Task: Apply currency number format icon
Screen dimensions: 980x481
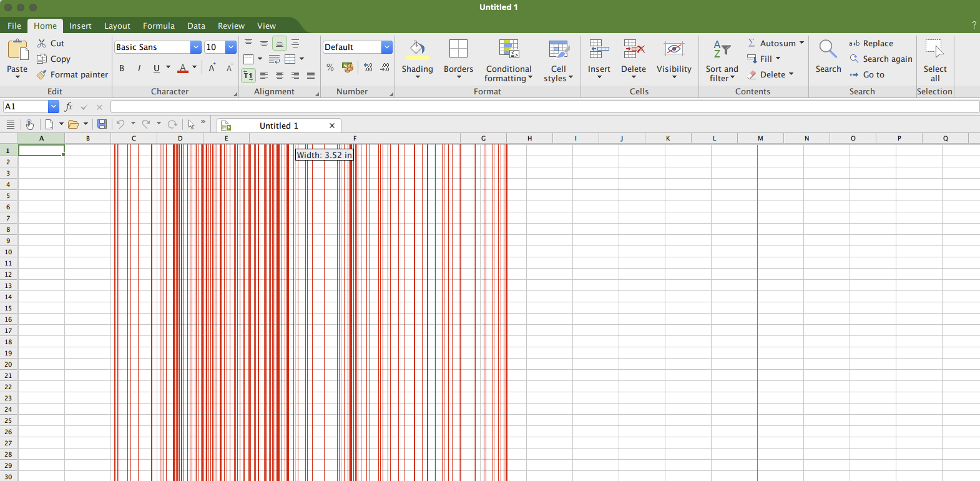Action: point(348,67)
